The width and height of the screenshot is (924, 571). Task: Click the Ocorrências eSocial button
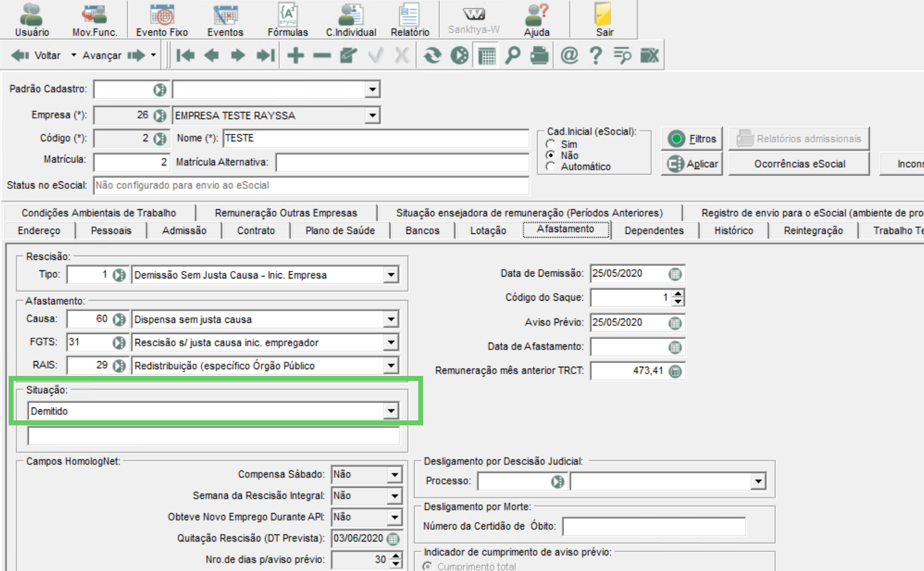click(799, 164)
